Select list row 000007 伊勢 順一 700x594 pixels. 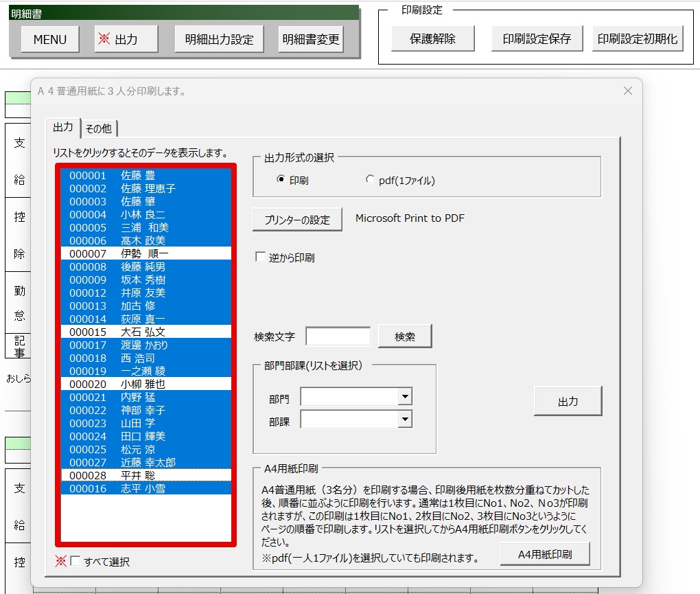[146, 253]
